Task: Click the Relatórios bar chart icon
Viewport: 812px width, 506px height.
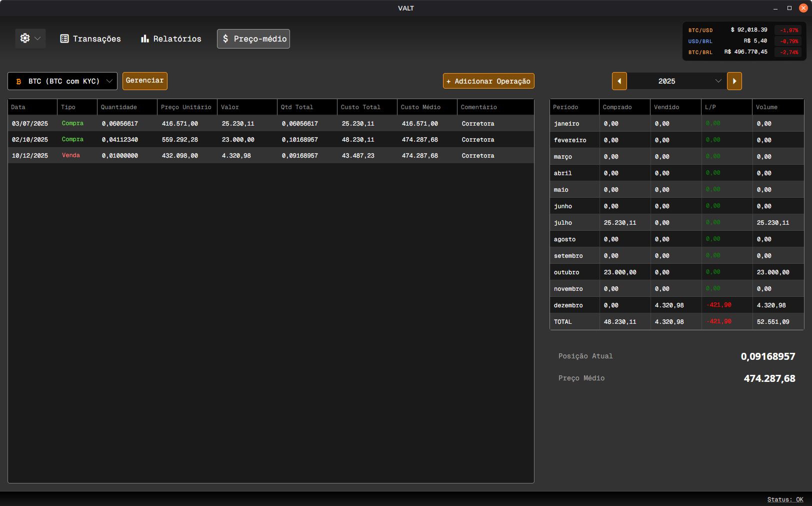Action: 145,39
